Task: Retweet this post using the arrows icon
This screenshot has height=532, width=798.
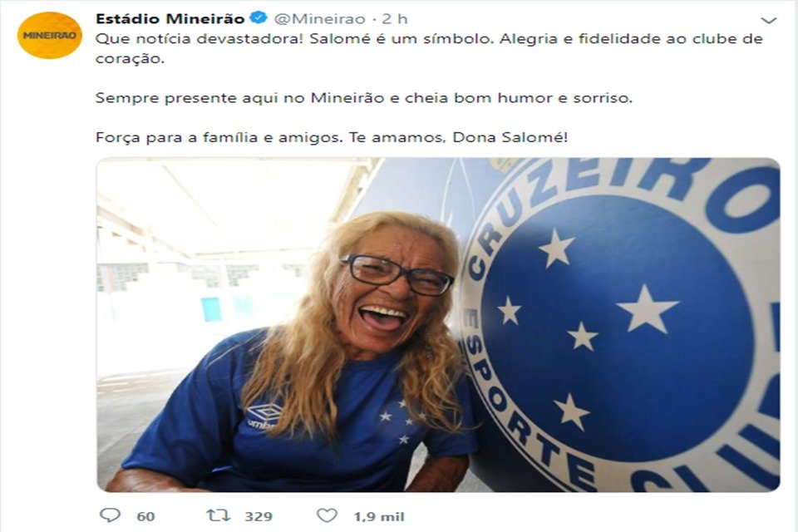Action: (x=219, y=515)
